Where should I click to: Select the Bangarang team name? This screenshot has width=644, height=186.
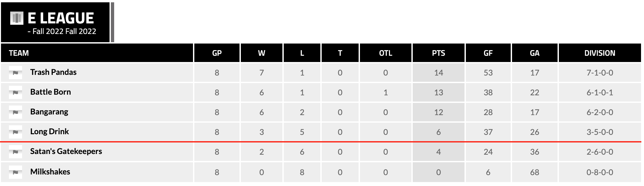click(49, 112)
